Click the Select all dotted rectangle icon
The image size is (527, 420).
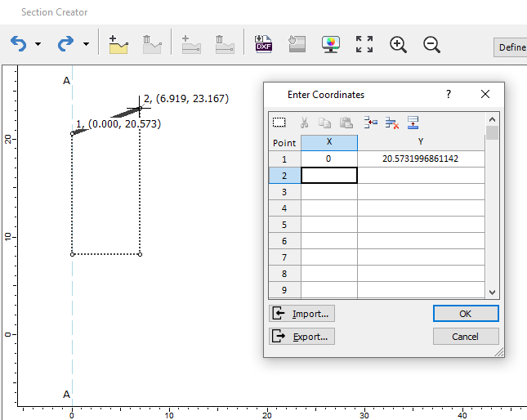pyautogui.click(x=279, y=123)
